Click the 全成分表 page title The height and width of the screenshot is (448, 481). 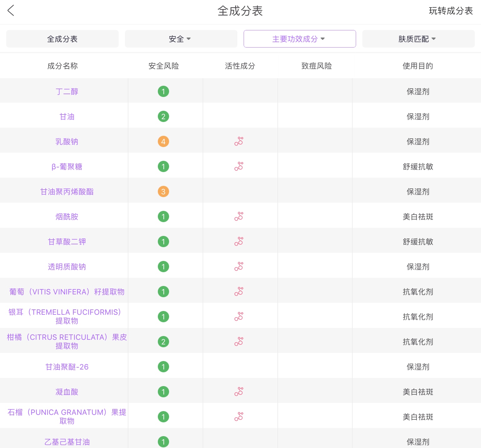pyautogui.click(x=240, y=11)
